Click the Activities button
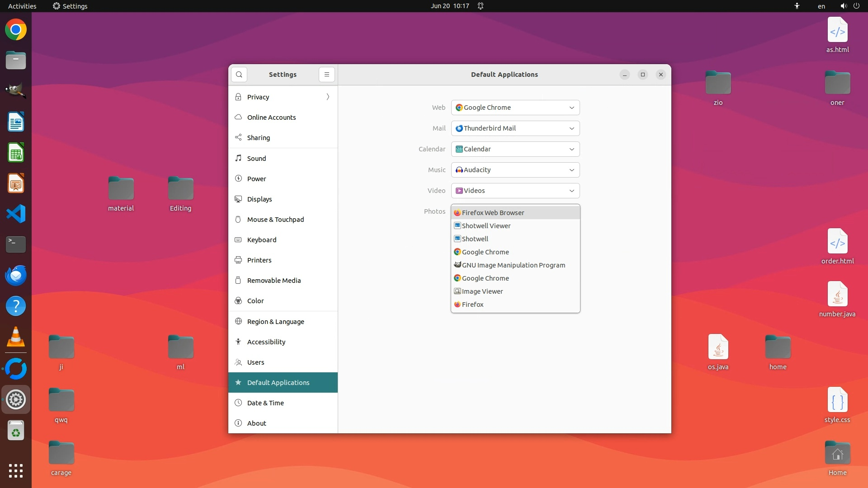 tap(22, 6)
